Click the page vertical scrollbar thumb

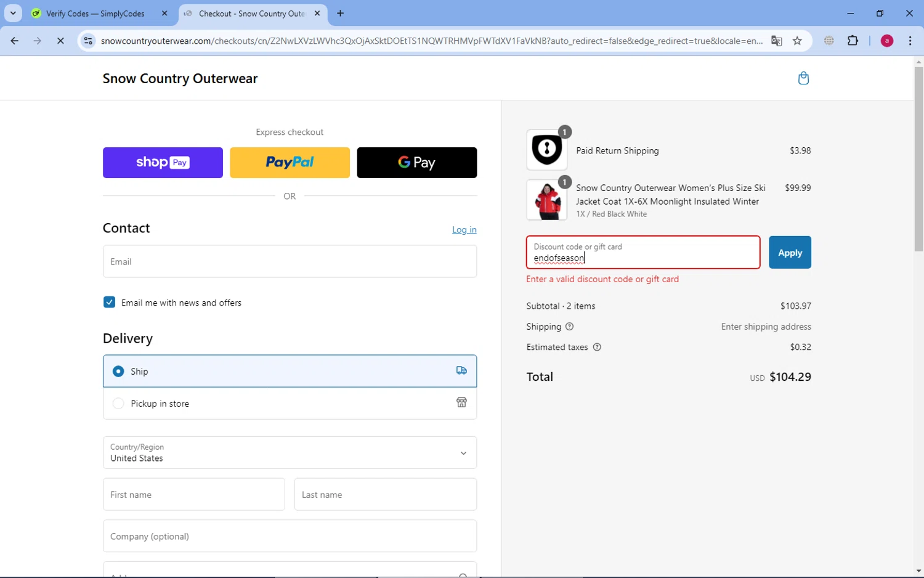[x=918, y=159]
